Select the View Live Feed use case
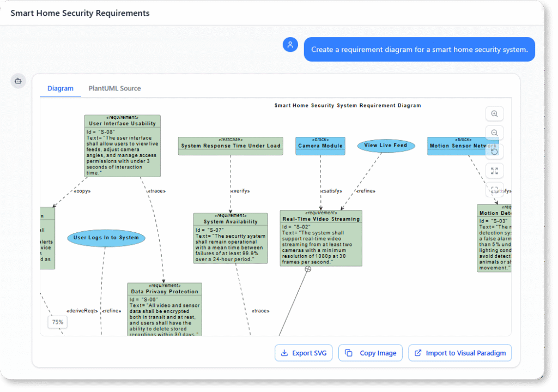 tap(386, 146)
